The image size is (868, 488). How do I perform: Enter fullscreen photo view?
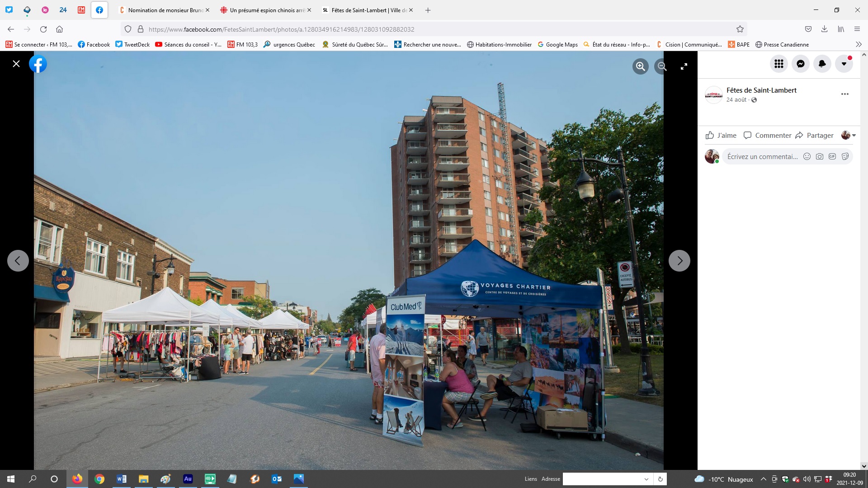(x=684, y=66)
